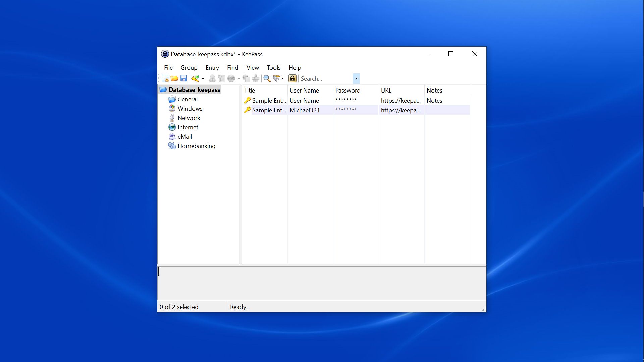Lock workspace with the padlock icon

[x=292, y=78]
